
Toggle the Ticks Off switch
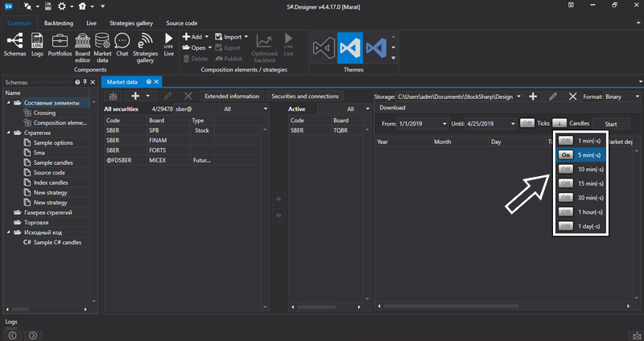coord(526,123)
